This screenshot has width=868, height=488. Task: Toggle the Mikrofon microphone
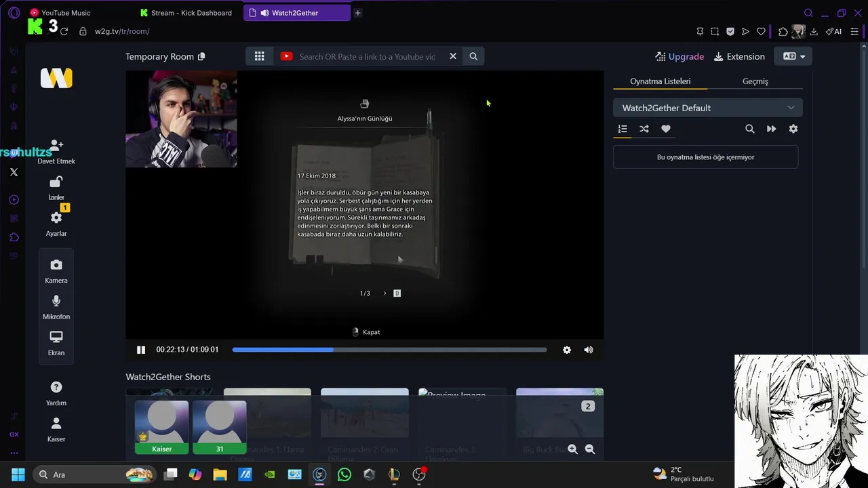coord(56,301)
